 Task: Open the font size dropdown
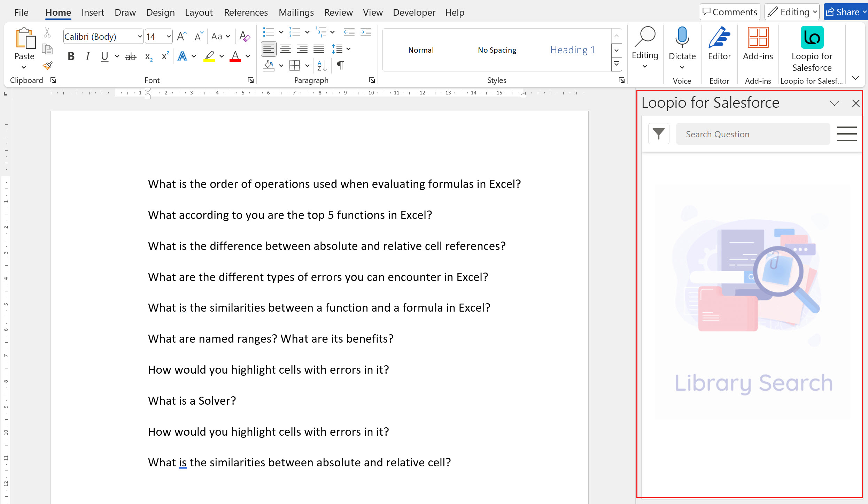pos(169,37)
